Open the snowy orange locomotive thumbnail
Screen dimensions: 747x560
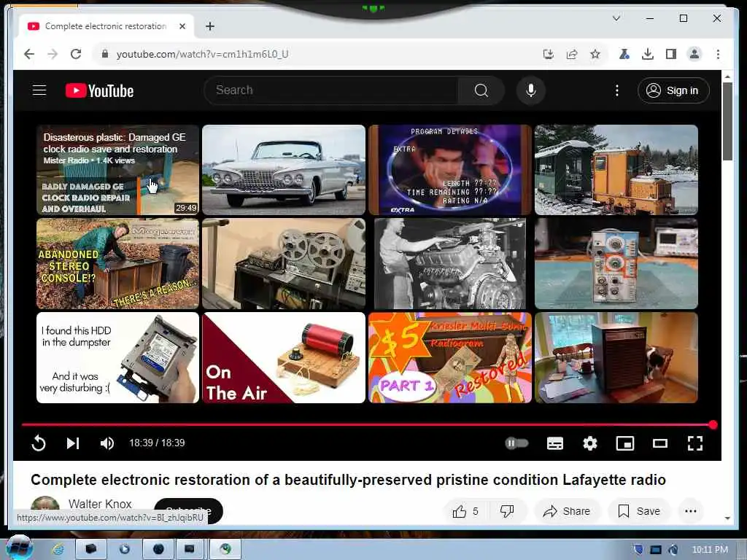tap(616, 170)
